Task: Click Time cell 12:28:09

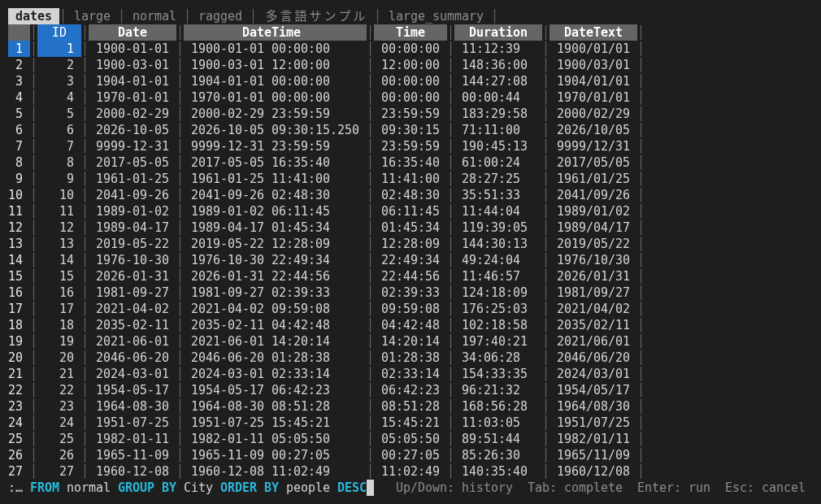Action: [x=410, y=243]
